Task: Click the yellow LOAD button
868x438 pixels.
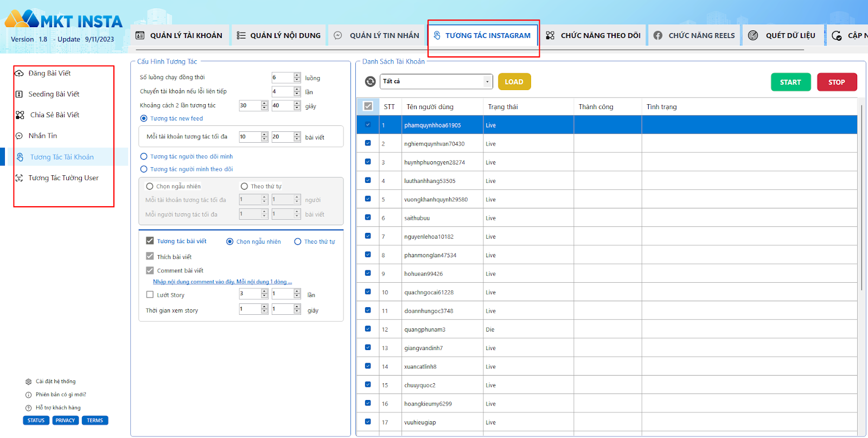Action: click(x=514, y=82)
